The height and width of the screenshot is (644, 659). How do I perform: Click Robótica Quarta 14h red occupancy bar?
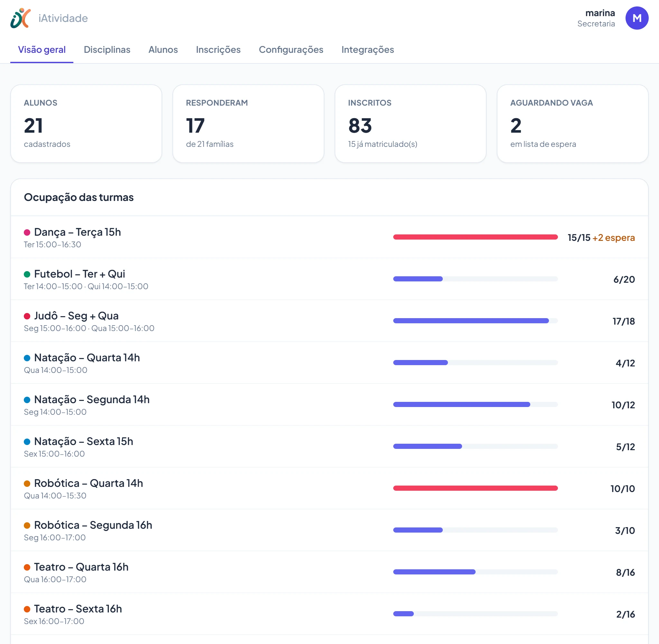point(475,488)
